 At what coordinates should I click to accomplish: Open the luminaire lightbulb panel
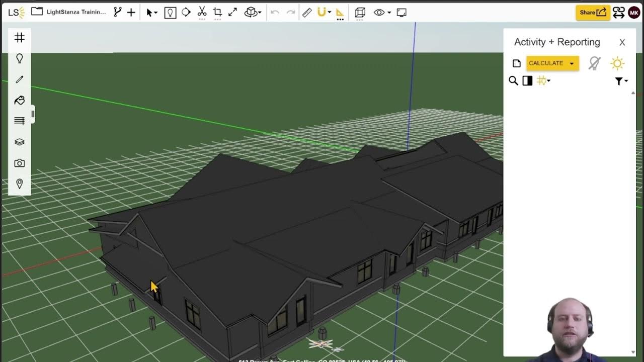pos(20,59)
